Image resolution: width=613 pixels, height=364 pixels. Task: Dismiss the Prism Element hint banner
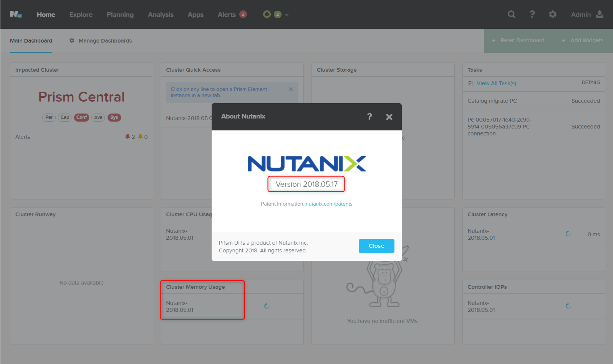pos(291,89)
